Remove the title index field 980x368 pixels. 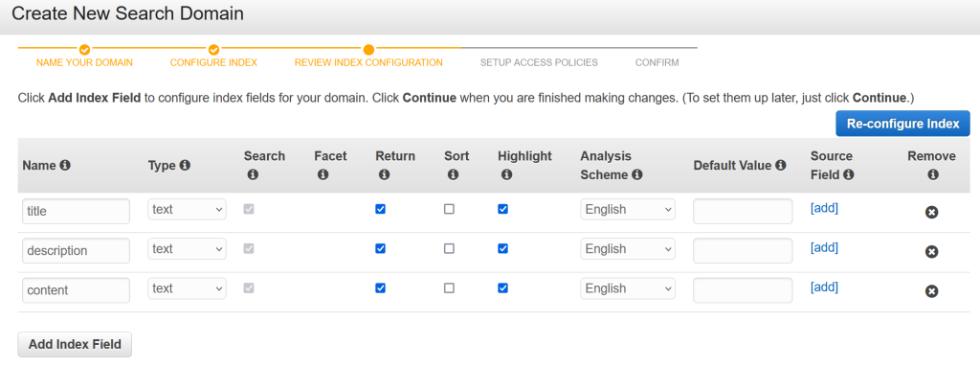(x=931, y=213)
